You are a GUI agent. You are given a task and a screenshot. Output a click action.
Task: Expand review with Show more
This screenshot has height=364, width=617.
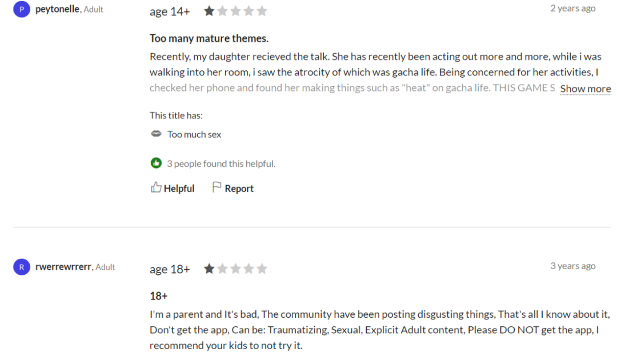[585, 89]
